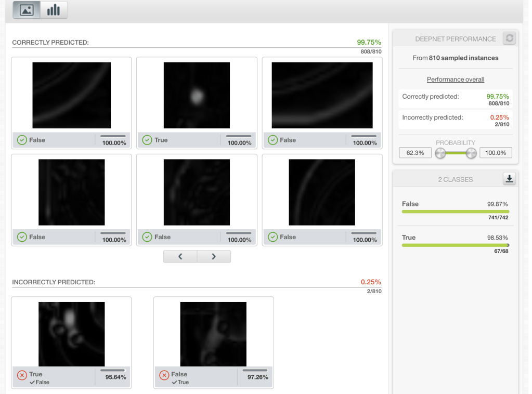Click the 100.0% maximum probability field
Viewport: 532px width, 394px height.
(496, 153)
